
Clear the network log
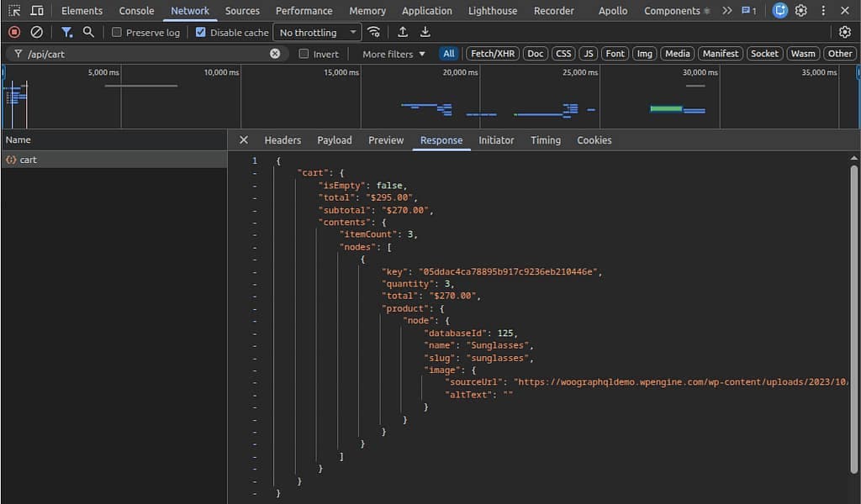(x=36, y=33)
